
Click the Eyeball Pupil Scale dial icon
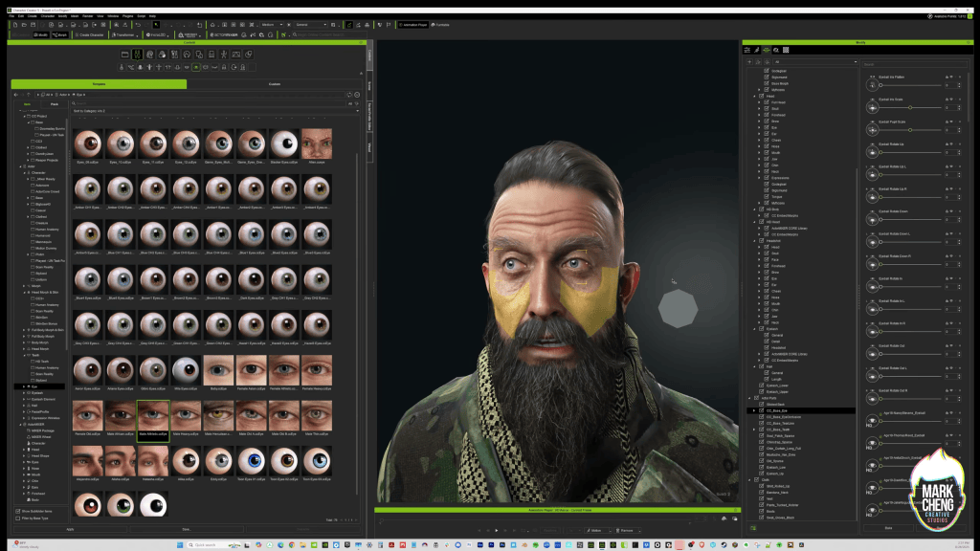click(x=873, y=129)
